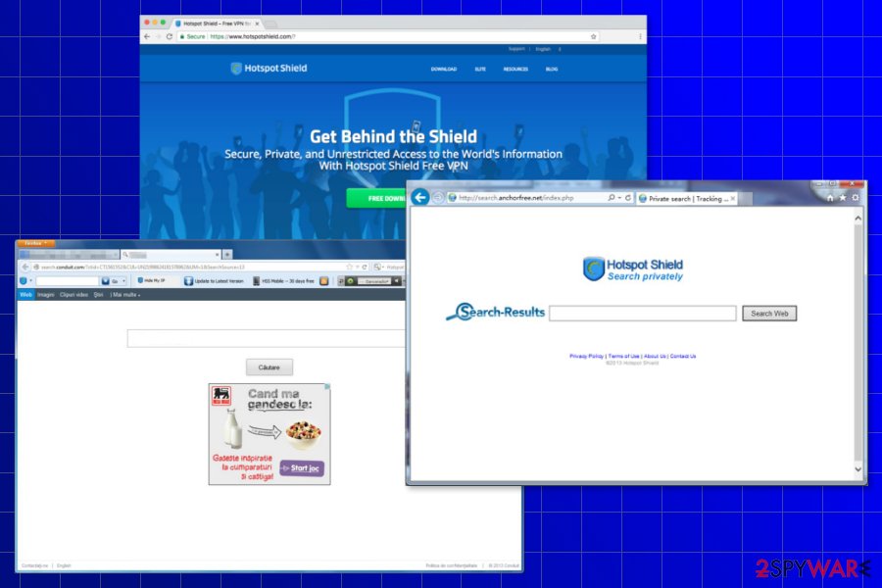The image size is (882, 588).
Task: Reload the conduit page in Firefox
Action: [x=365, y=267]
